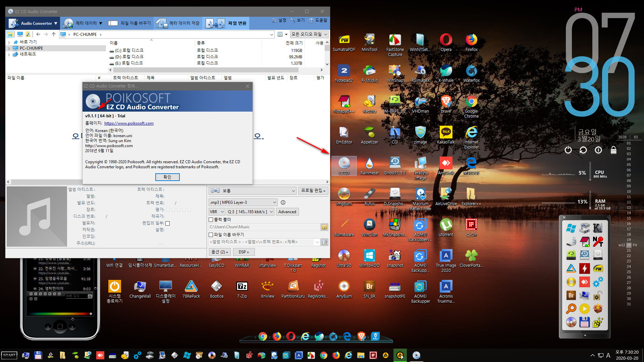Viewport: 644px width, 362px height.
Task: Enable the 파일 이름 바꾸기 checkbox
Action: click(211, 235)
